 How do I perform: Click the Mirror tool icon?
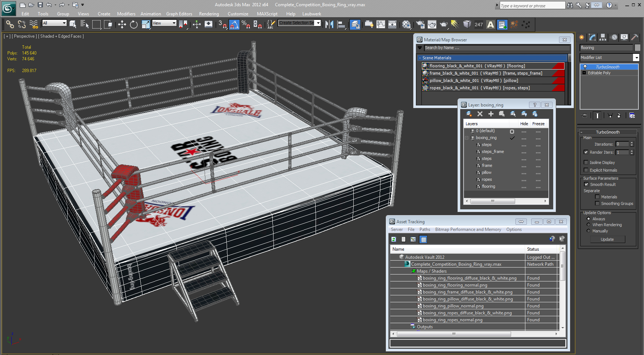329,25
